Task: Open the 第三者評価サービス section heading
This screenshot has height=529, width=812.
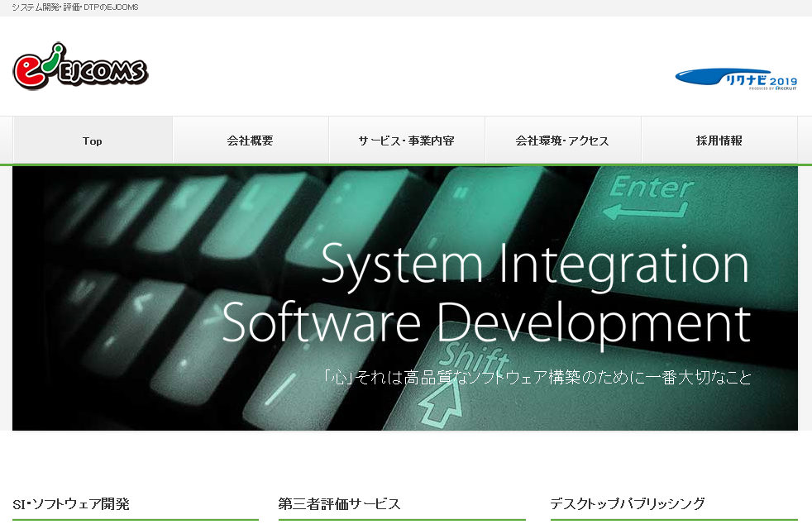Action: click(x=339, y=503)
